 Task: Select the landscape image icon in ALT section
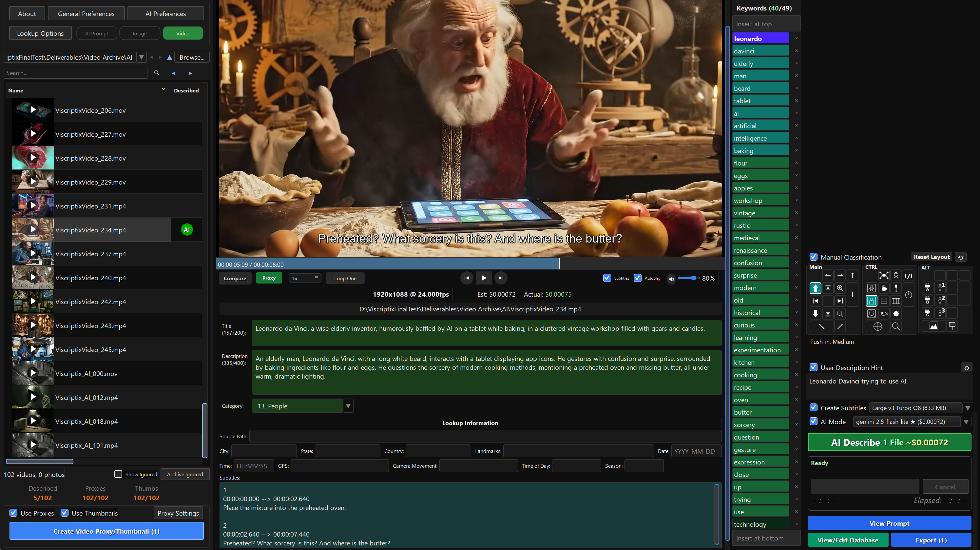coord(933,326)
